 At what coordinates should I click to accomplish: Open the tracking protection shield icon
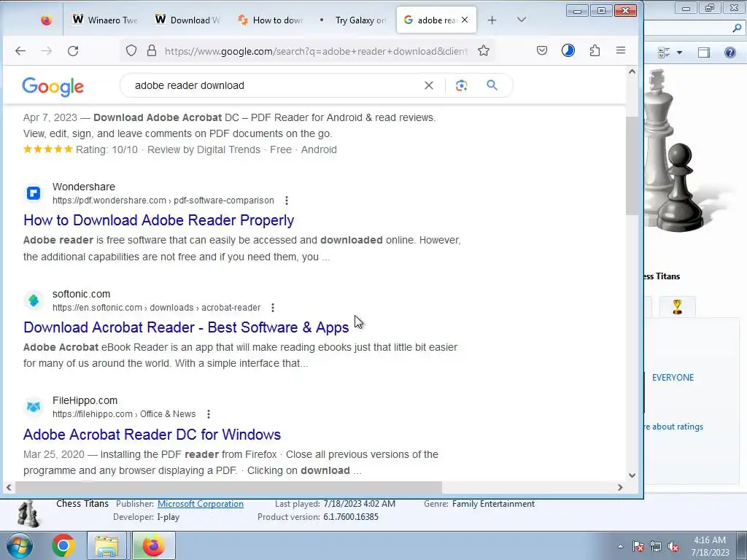(131, 50)
